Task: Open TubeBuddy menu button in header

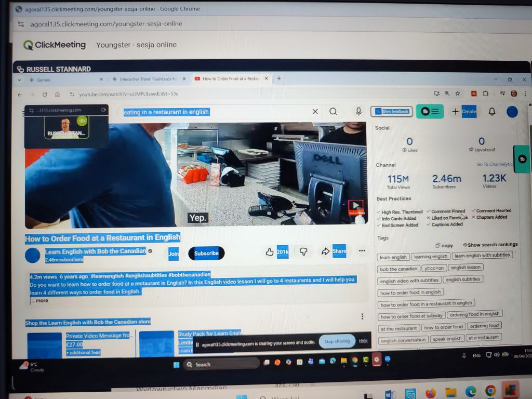Action: 430,111
